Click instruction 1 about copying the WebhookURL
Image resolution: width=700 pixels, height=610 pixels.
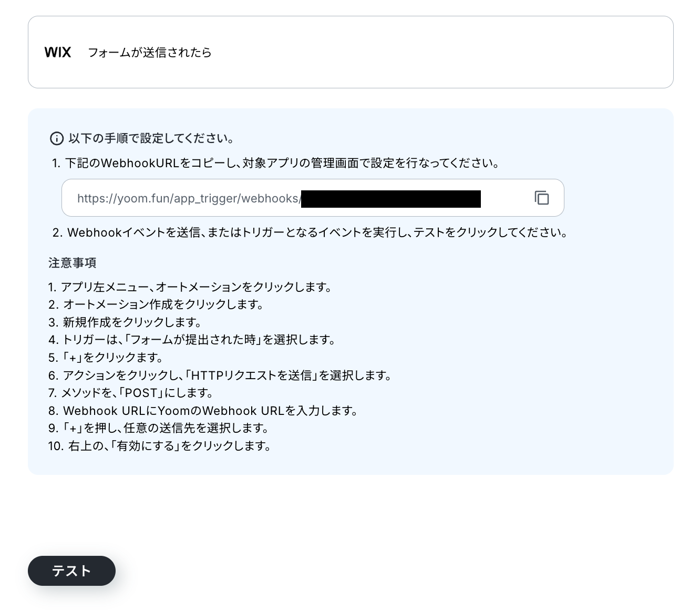275,163
